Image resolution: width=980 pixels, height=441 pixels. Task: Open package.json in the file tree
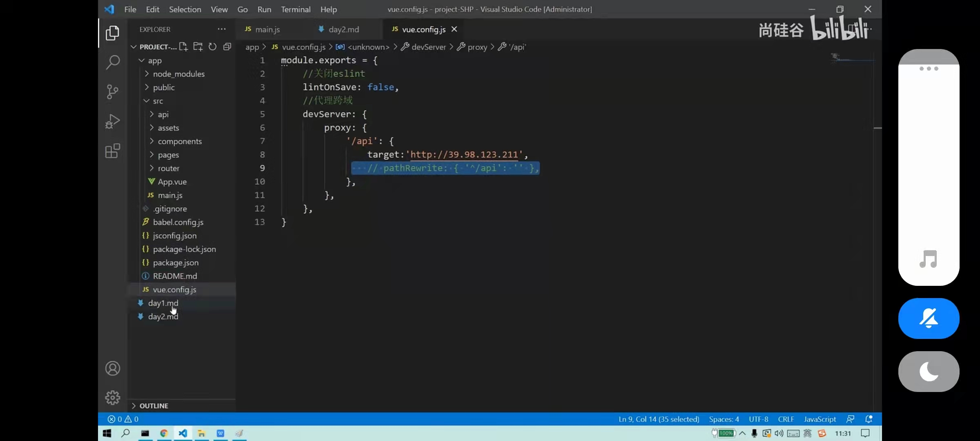176,263
